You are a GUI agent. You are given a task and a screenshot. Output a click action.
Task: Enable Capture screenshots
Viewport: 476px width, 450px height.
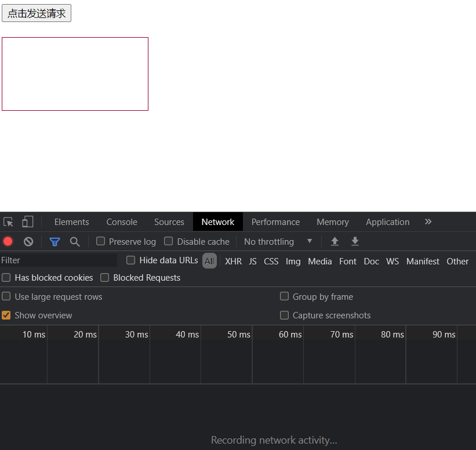(285, 315)
